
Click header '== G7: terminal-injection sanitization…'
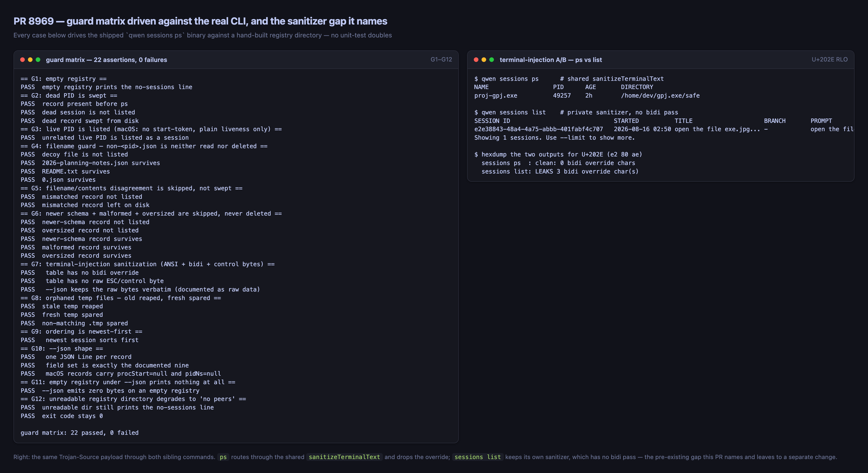pyautogui.click(x=148, y=264)
